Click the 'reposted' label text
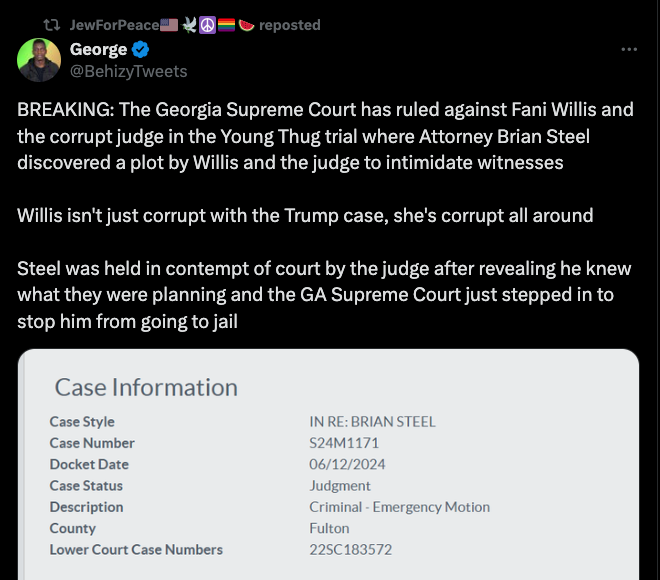 (289, 24)
